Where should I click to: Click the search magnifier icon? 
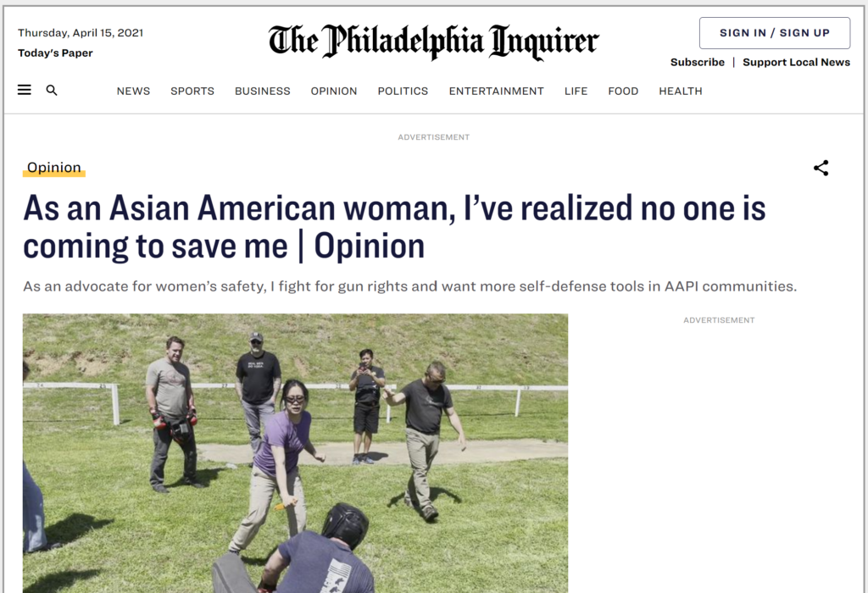coord(52,90)
